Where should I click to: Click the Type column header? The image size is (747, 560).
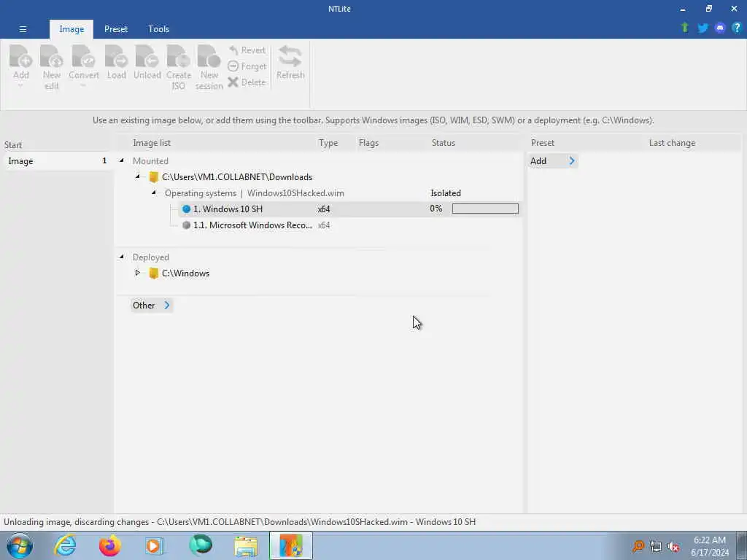coord(328,143)
